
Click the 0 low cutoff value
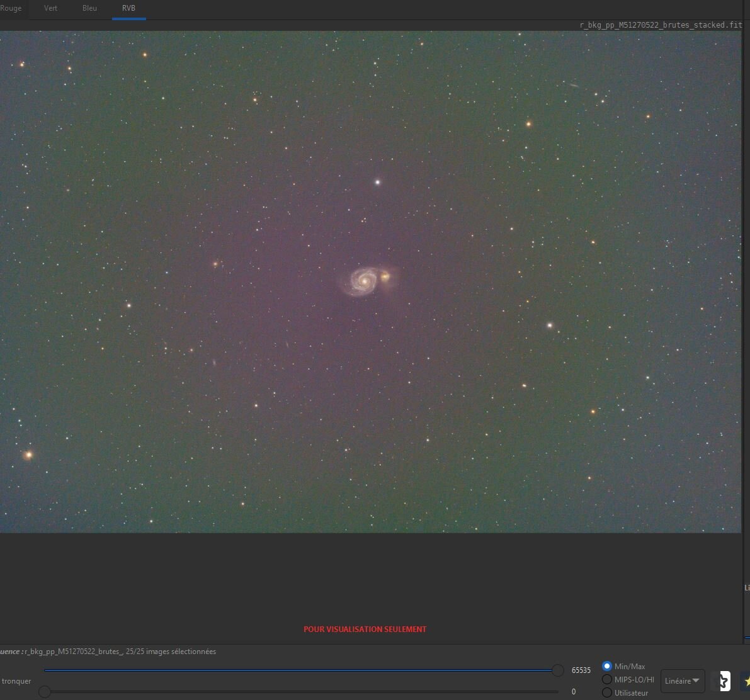(574, 692)
